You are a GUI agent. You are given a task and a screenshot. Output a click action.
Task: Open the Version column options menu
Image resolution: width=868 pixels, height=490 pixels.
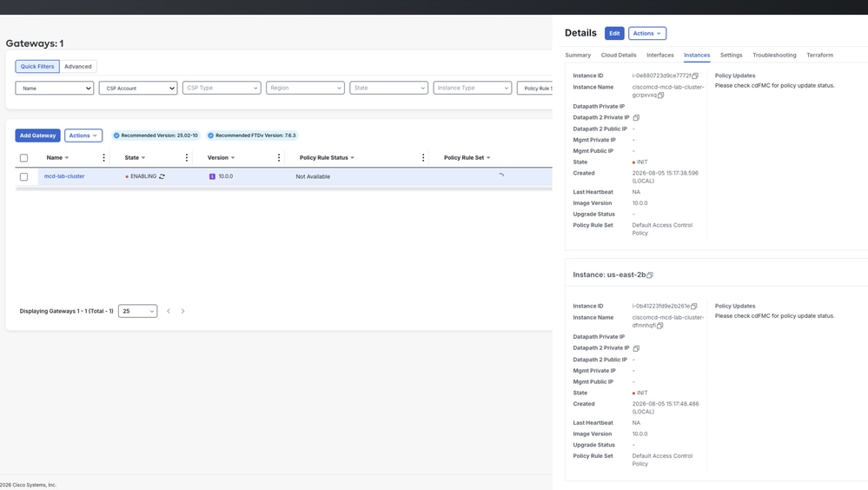pyautogui.click(x=278, y=158)
